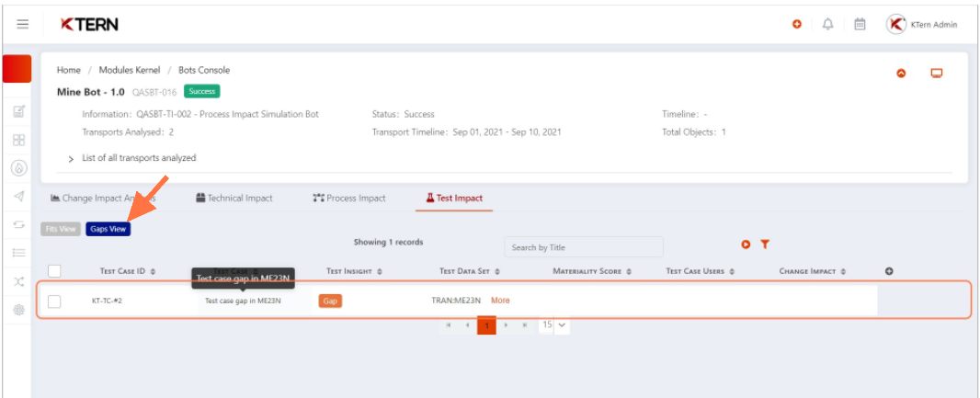
Task: Click 'Test case gap in ME23N' cell
Action: point(243,301)
